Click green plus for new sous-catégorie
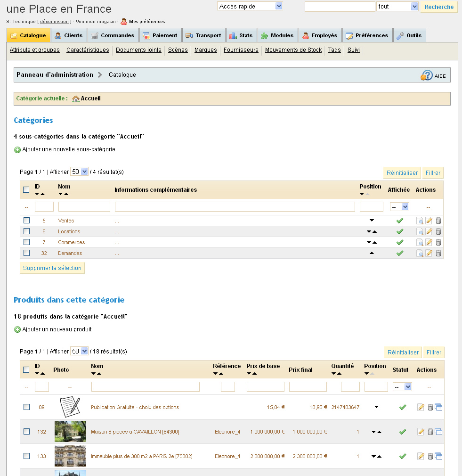Screen dimensions: 462x476 point(17,150)
